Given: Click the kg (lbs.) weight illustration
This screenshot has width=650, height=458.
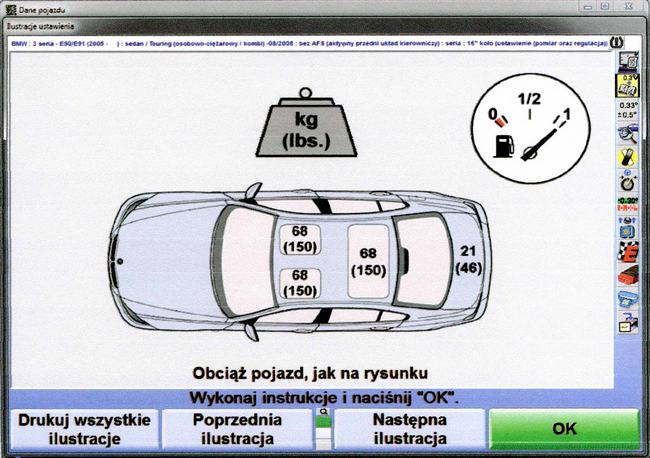Looking at the screenshot, I should tap(306, 122).
